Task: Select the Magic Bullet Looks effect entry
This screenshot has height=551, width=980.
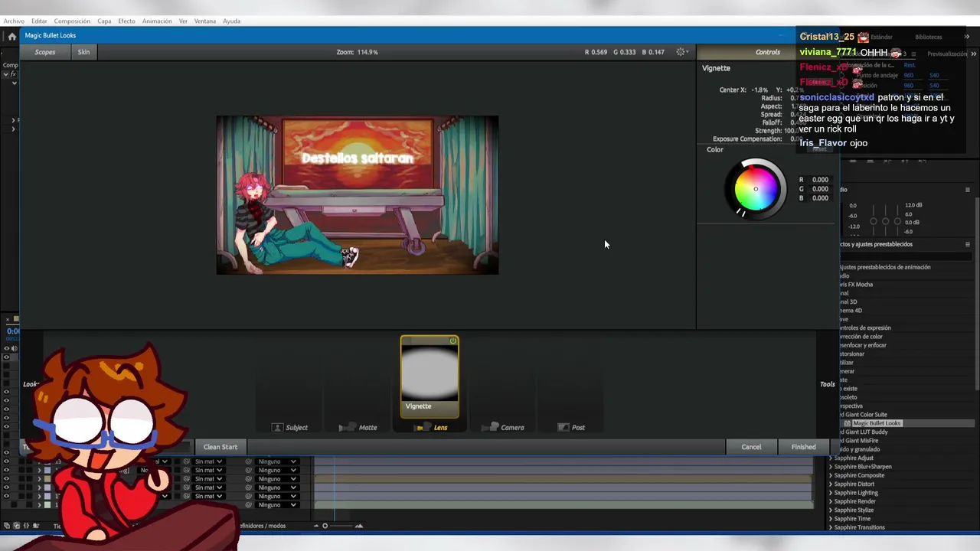Action: coord(877,423)
